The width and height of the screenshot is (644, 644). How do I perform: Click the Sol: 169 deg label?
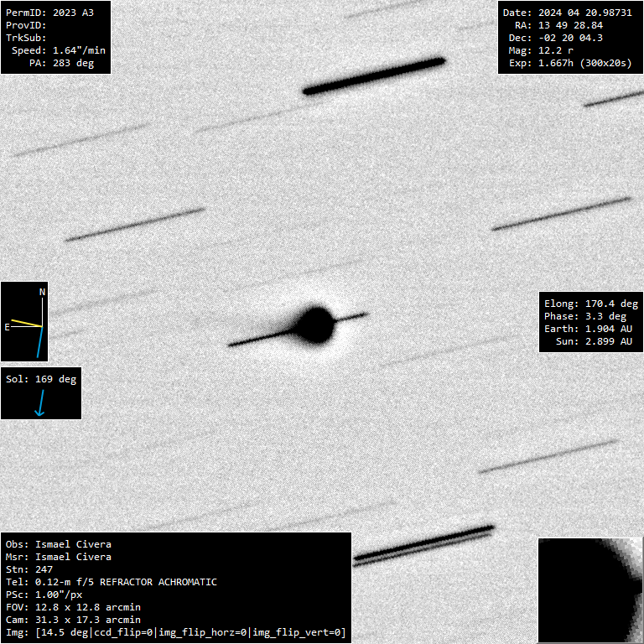(x=41, y=379)
